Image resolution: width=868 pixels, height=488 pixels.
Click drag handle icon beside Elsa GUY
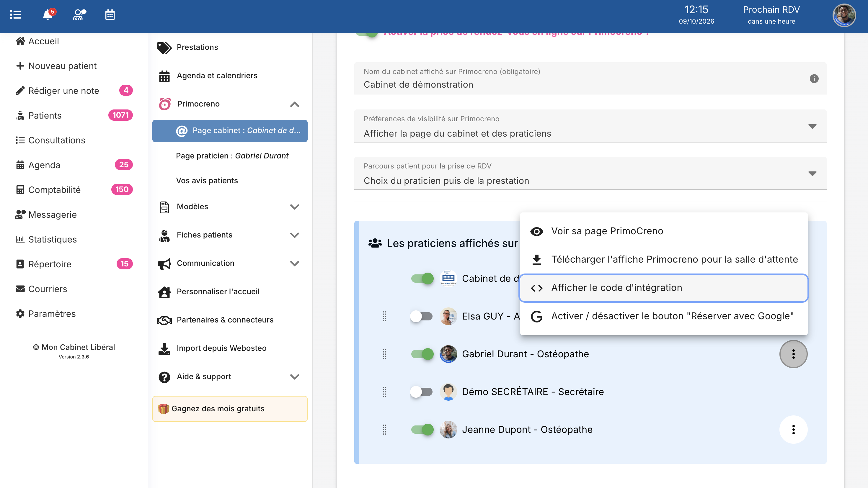(x=384, y=316)
